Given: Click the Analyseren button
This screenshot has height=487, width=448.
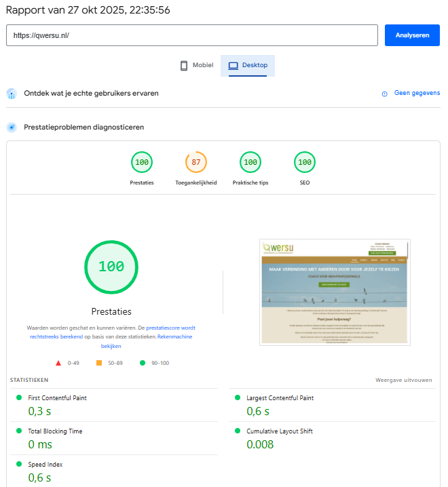Looking at the screenshot, I should coord(412,35).
